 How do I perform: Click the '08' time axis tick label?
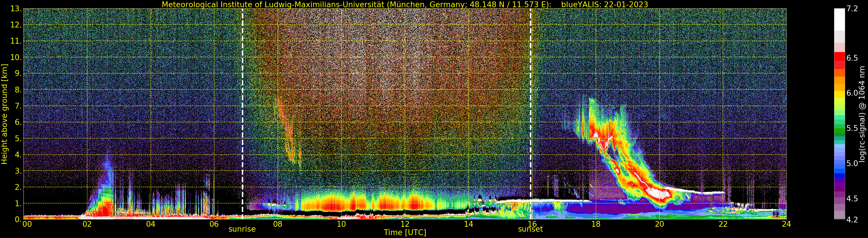click(x=278, y=224)
